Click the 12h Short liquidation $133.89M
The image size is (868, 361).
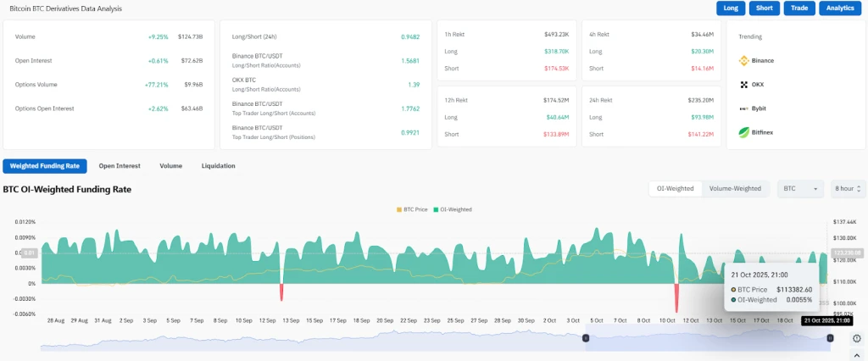click(556, 135)
